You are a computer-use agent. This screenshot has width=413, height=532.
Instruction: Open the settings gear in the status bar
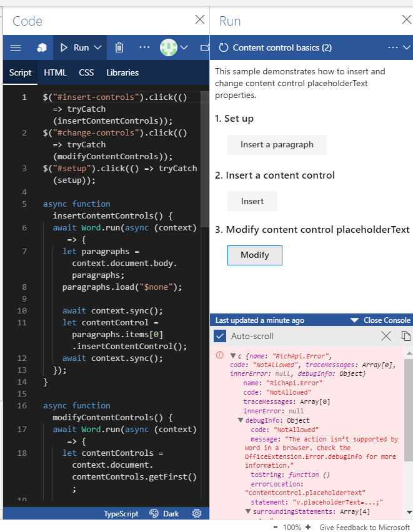coord(197,513)
